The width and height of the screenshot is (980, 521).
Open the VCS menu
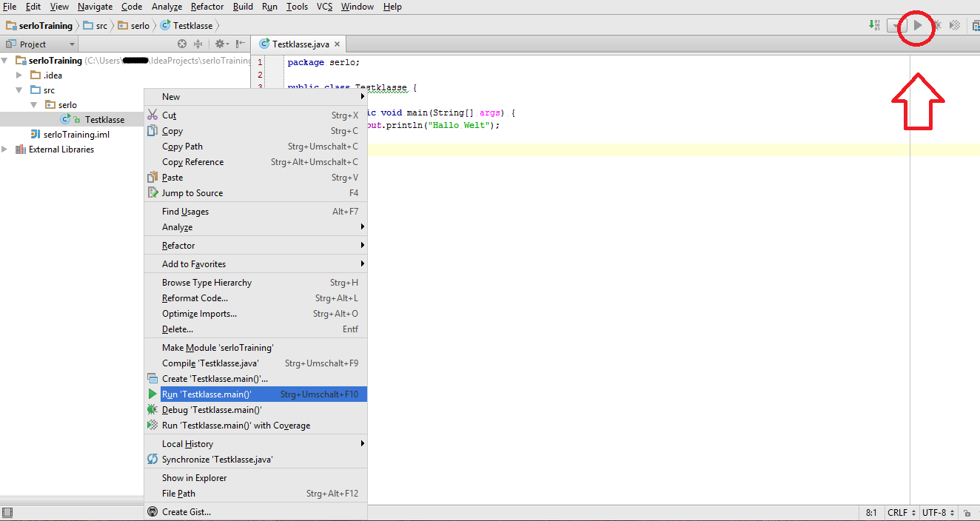pyautogui.click(x=325, y=7)
